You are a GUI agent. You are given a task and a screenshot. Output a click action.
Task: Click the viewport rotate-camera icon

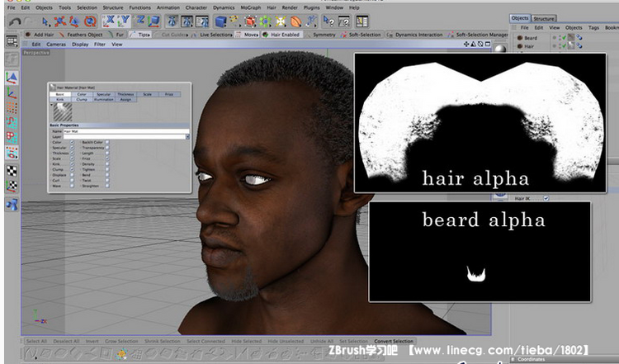(480, 45)
